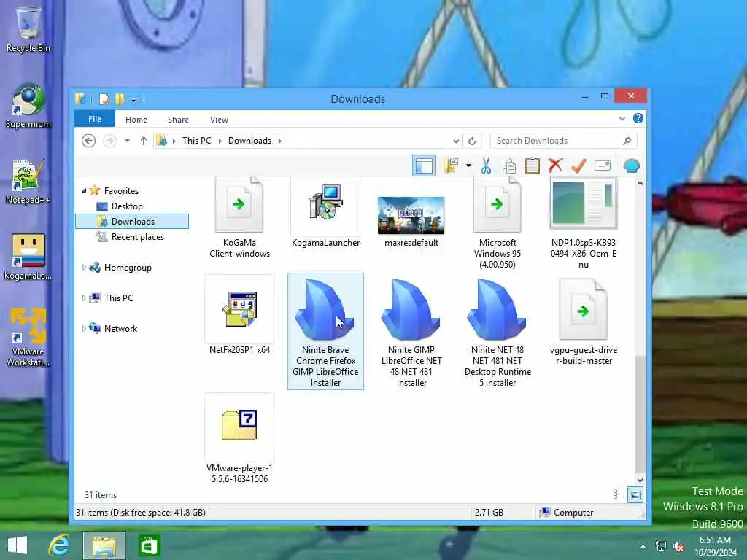Open the Share ribbon tab
This screenshot has width=747, height=560.
click(x=178, y=120)
